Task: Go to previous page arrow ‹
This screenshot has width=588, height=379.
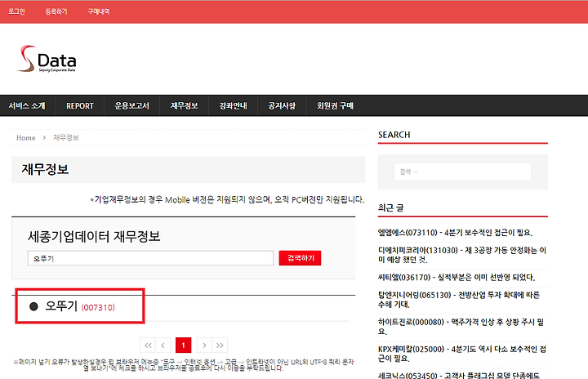Action: 163,346
